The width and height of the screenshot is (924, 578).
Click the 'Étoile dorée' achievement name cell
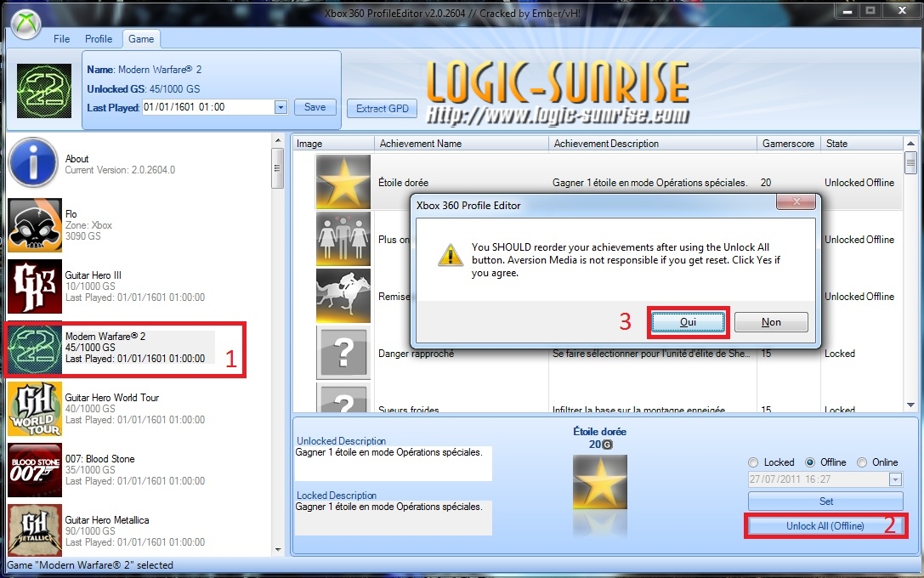tap(403, 183)
